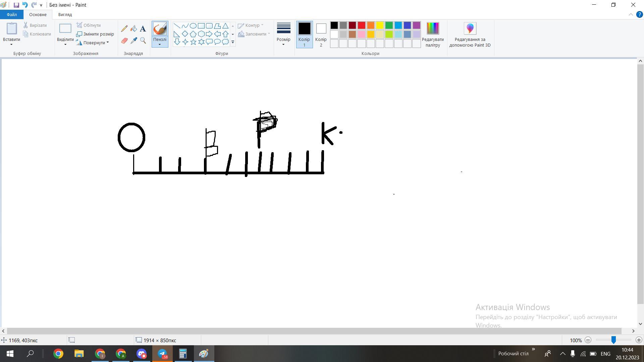This screenshot has width=644, height=362.
Task: Select Колір 1 as active color
Action: tap(304, 34)
